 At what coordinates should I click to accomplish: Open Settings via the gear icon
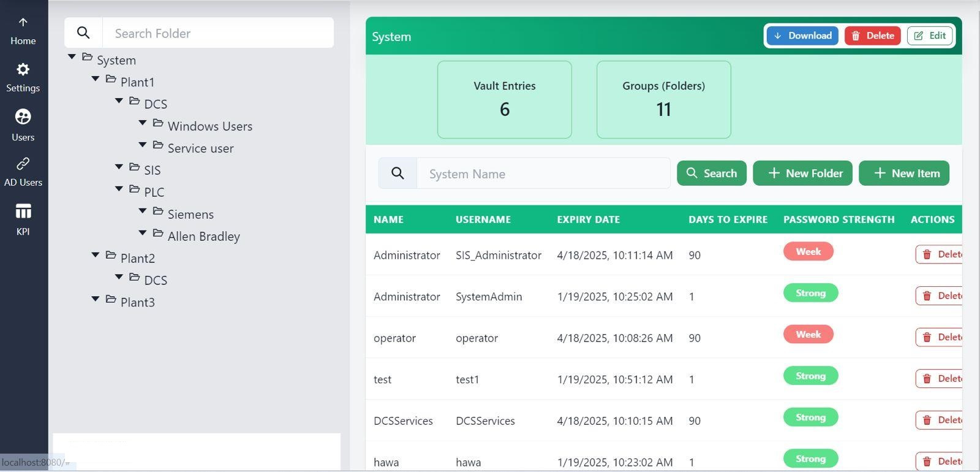pyautogui.click(x=23, y=69)
